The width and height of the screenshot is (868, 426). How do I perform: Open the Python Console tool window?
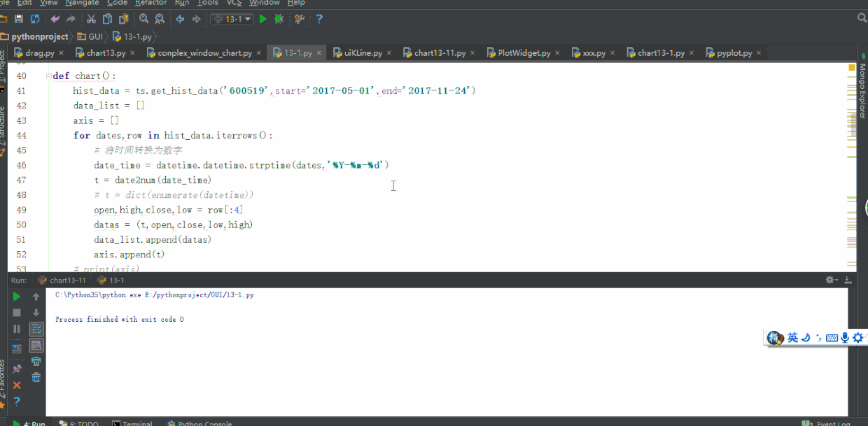point(199,423)
